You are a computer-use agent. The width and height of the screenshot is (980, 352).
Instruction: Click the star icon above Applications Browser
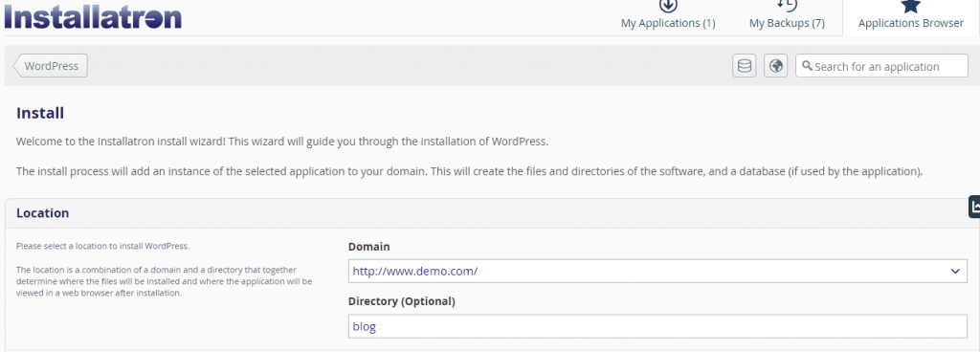(x=911, y=6)
